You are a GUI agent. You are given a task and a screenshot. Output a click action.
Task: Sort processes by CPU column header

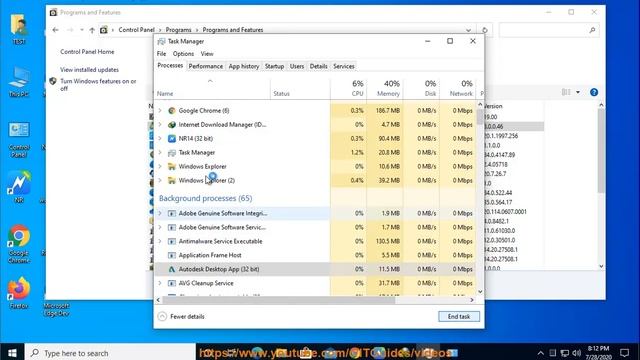(x=348, y=88)
